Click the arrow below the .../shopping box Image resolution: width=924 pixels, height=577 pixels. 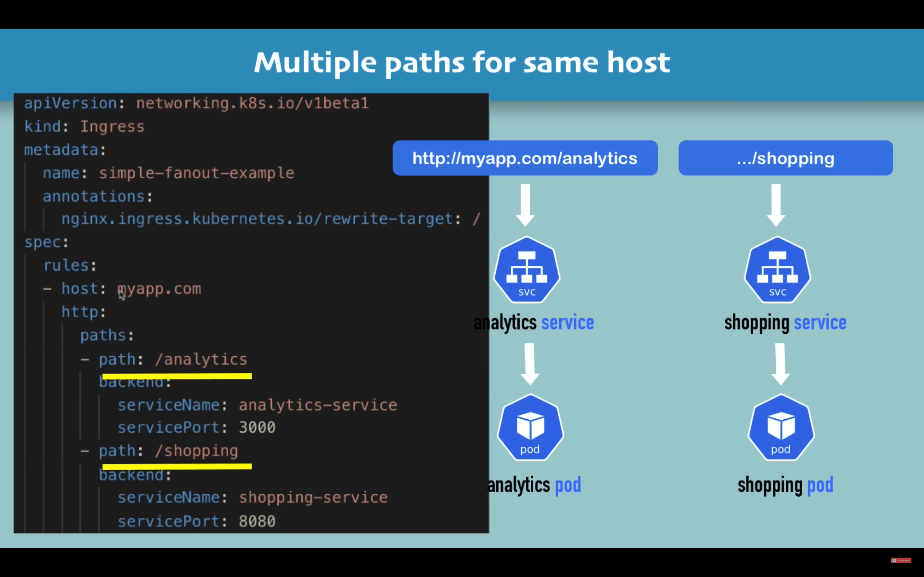[776, 205]
